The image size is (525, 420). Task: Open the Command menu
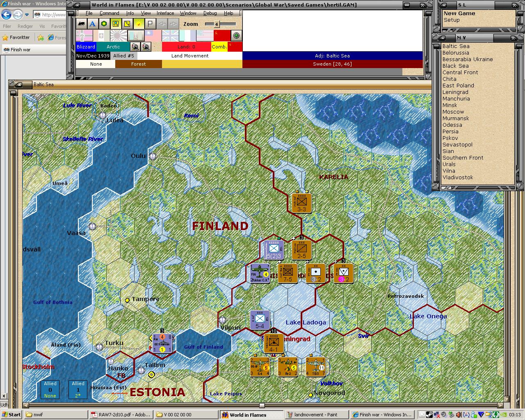(x=109, y=13)
